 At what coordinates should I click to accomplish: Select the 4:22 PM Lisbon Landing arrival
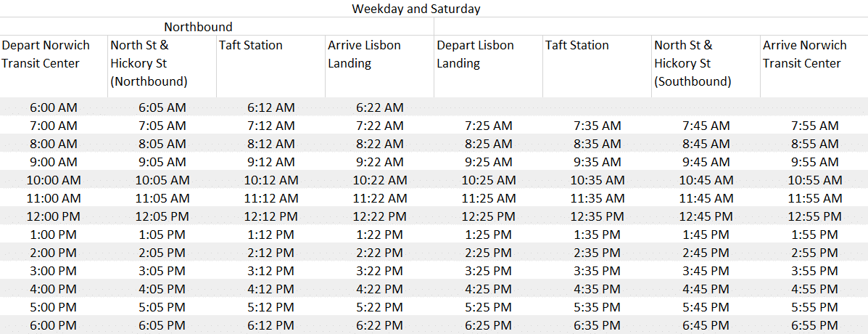[x=380, y=288]
